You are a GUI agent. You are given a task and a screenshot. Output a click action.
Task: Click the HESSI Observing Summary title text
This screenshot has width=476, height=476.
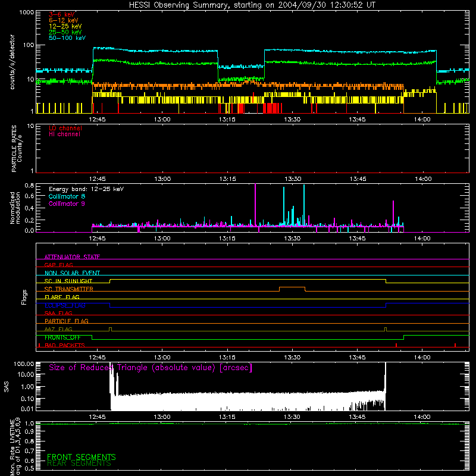tap(252, 5)
